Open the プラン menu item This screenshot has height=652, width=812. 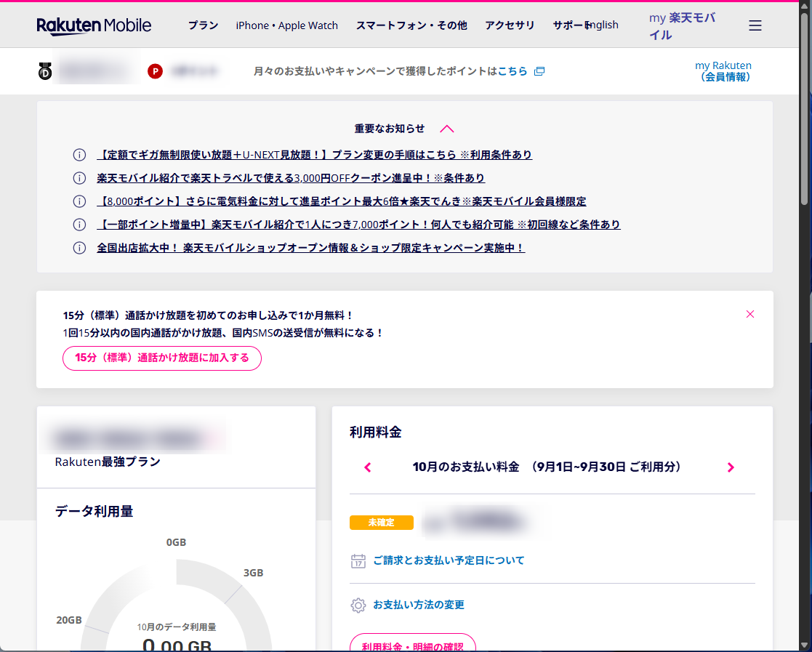203,25
